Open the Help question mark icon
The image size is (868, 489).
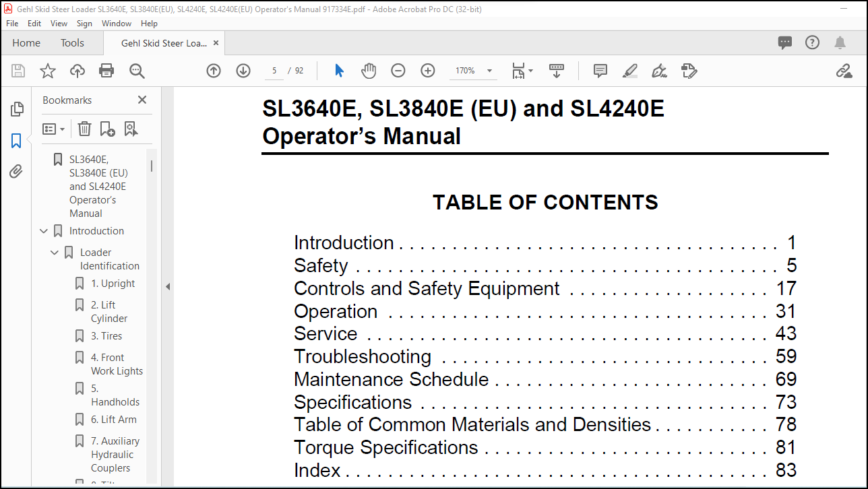click(x=813, y=42)
